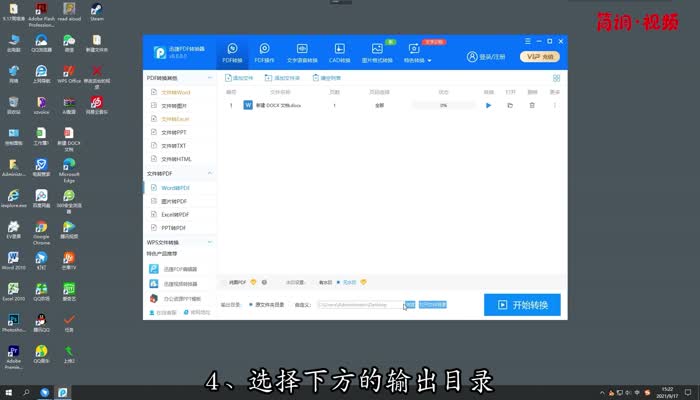Click the 文字语音转换 icon

[x=302, y=53]
